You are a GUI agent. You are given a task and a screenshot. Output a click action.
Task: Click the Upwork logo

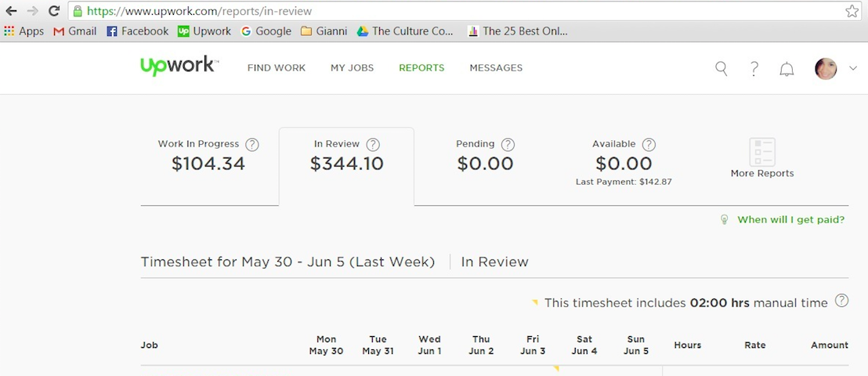(x=179, y=67)
